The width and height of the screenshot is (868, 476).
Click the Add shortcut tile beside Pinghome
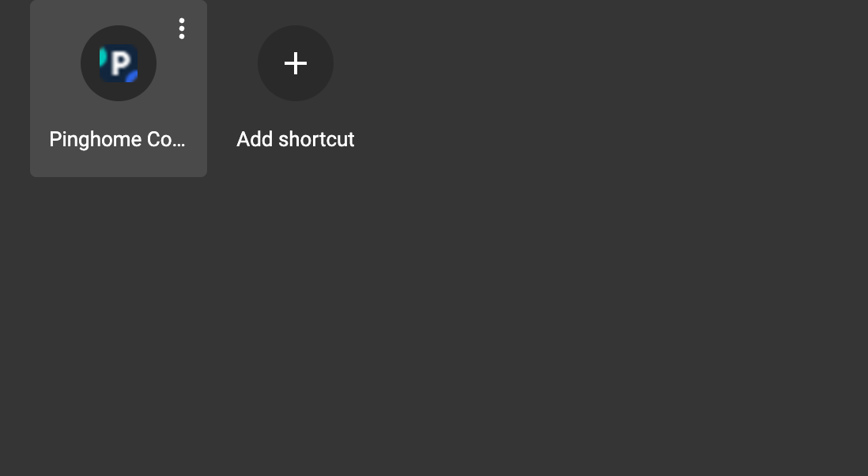[296, 89]
